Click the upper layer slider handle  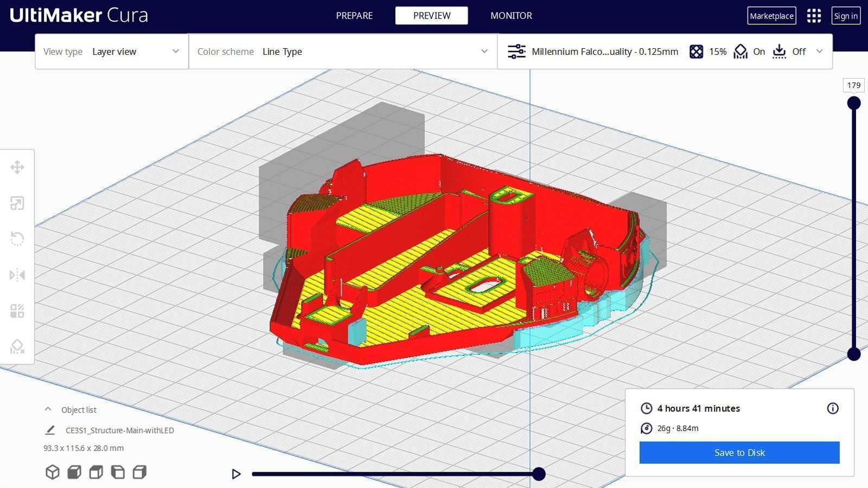[x=854, y=103]
